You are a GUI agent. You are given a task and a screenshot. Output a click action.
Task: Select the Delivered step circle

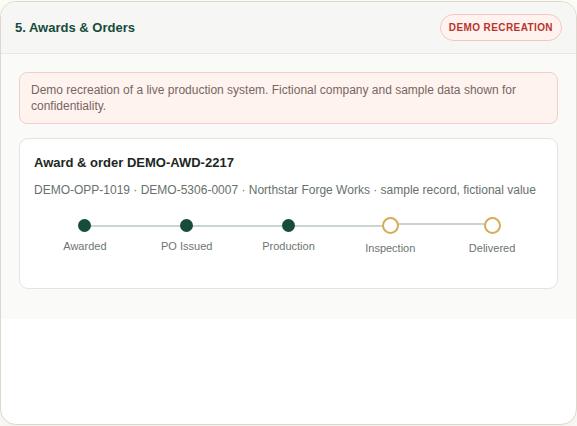(x=492, y=226)
